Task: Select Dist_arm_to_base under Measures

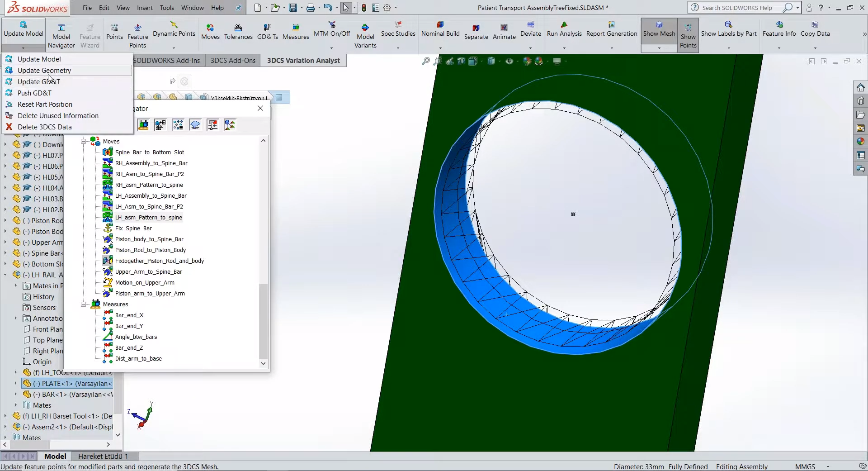Action: pos(138,358)
